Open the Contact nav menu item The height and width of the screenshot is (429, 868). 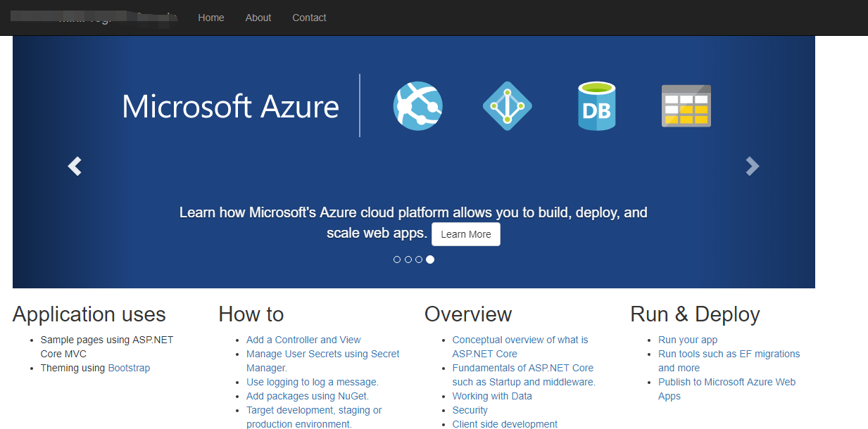tap(309, 18)
